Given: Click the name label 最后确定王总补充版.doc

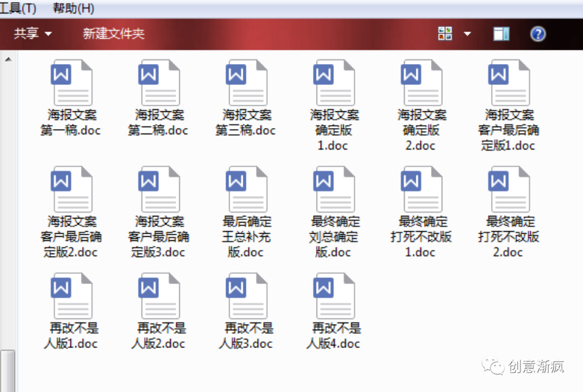Looking at the screenshot, I should (x=247, y=237).
